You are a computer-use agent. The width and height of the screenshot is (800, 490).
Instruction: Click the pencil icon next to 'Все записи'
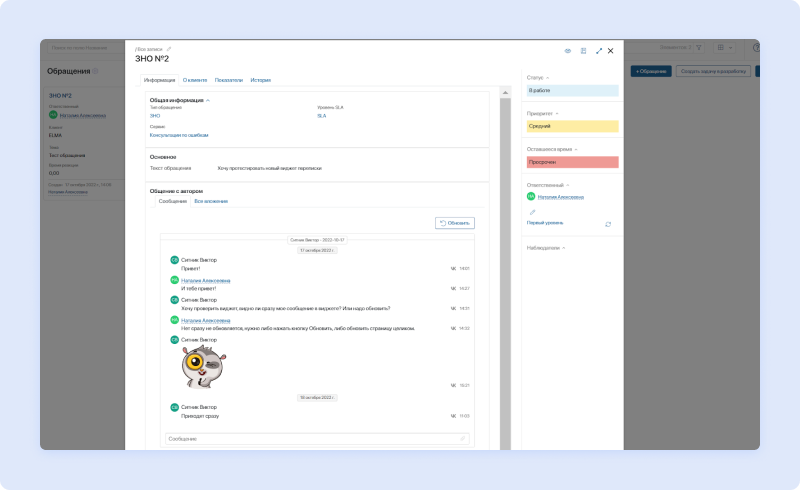tap(169, 48)
